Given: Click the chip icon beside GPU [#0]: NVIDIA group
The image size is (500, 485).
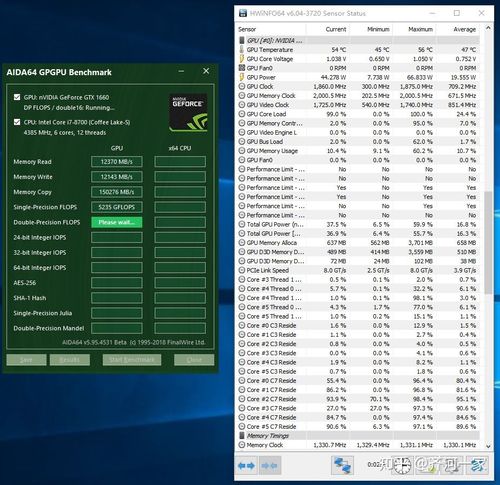Looking at the screenshot, I should tap(242, 40).
